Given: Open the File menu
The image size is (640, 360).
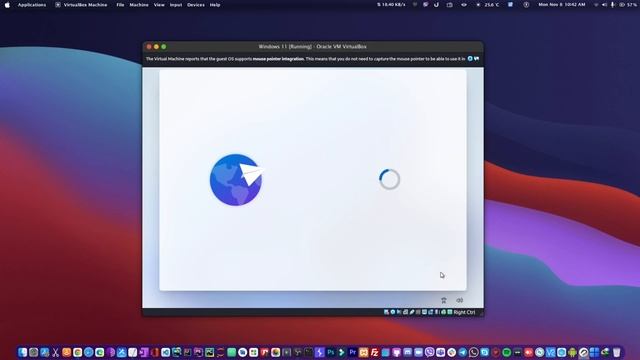Looking at the screenshot, I should pyautogui.click(x=120, y=5).
